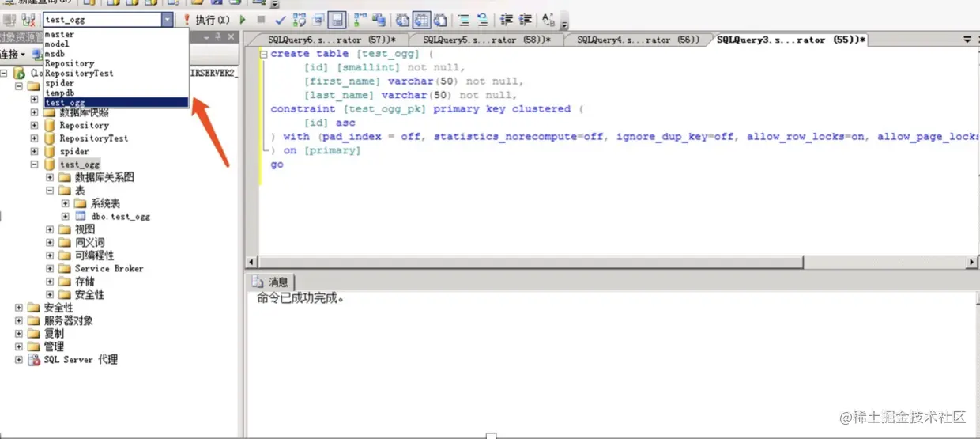Expand the Repository database node

point(34,125)
